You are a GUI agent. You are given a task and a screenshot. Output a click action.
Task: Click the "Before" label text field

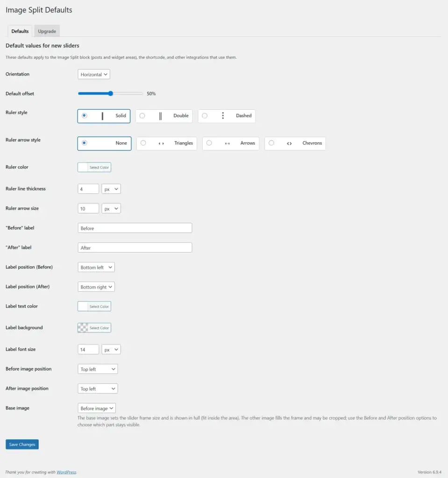point(135,228)
